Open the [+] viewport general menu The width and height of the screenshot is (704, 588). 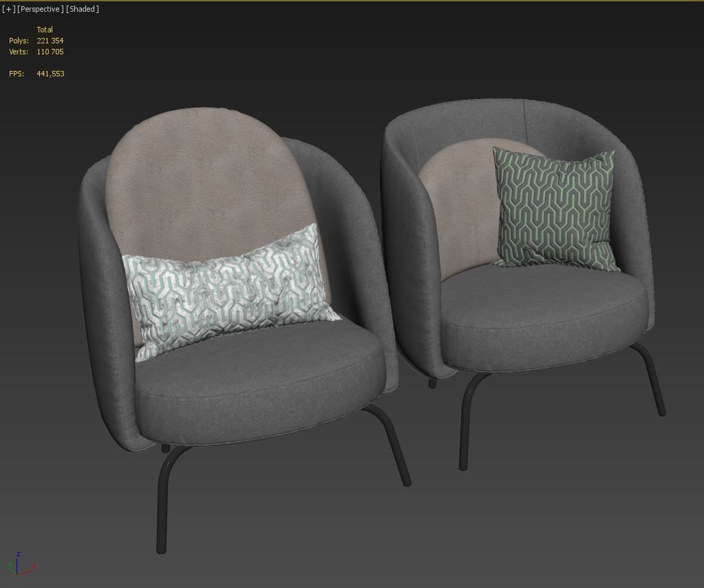[x=8, y=9]
